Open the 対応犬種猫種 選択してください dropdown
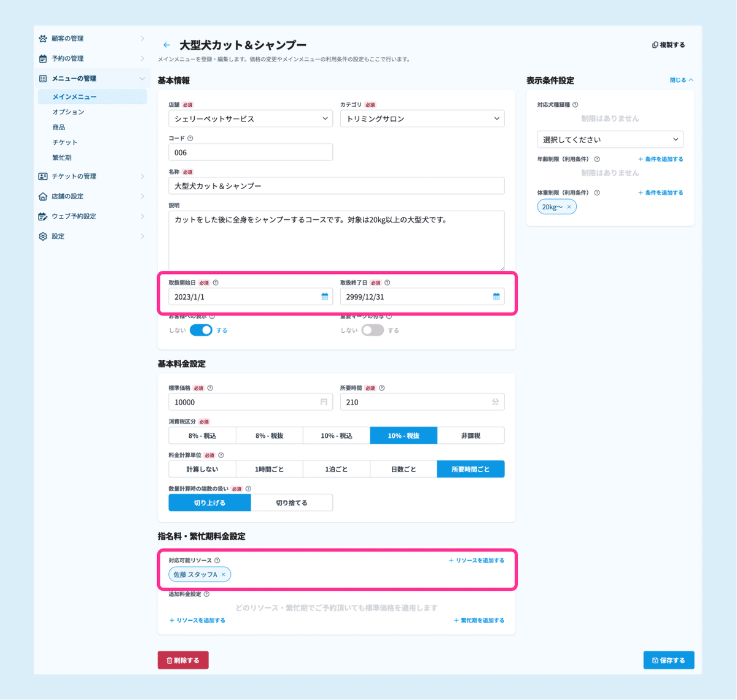 pyautogui.click(x=610, y=139)
